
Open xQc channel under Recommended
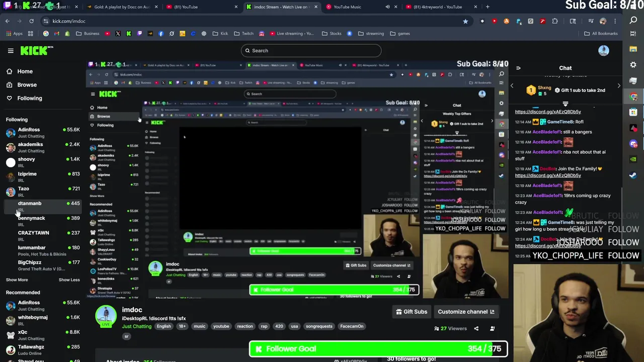[42, 335]
